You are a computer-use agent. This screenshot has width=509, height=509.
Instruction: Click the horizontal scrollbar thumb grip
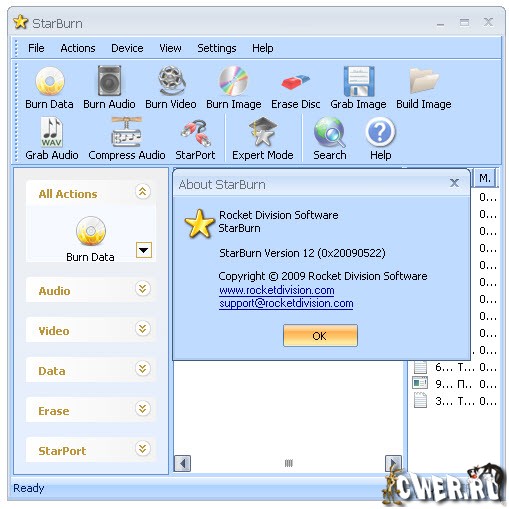289,463
